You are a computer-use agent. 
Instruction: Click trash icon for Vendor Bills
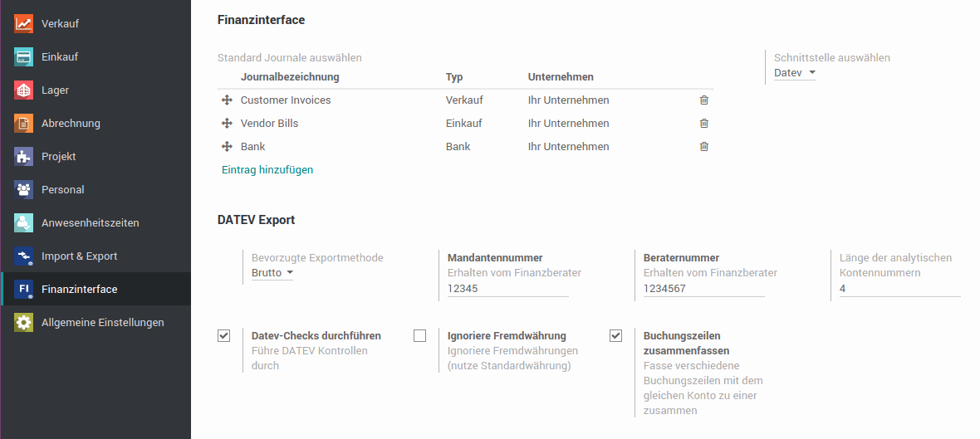click(x=703, y=123)
